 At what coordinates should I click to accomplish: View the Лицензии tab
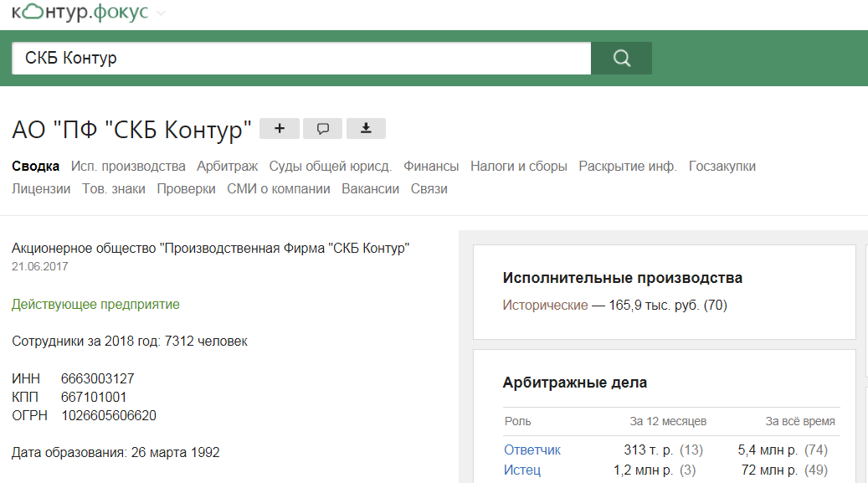click(41, 189)
